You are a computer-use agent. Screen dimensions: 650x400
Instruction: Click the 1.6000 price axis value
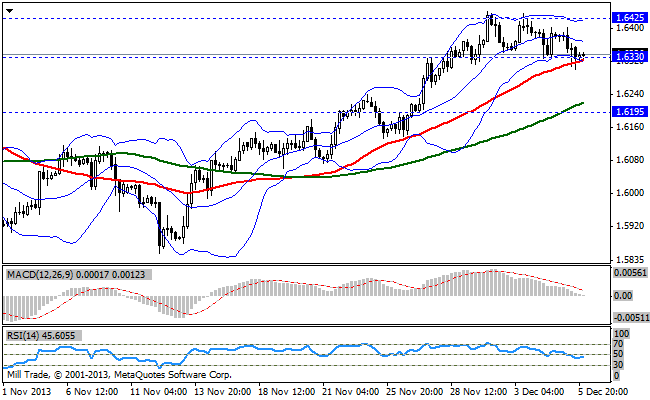click(630, 193)
